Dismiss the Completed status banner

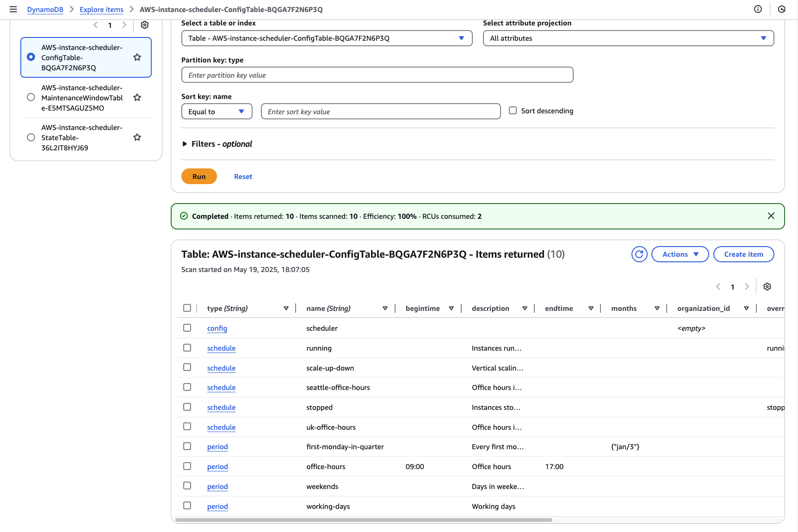771,216
